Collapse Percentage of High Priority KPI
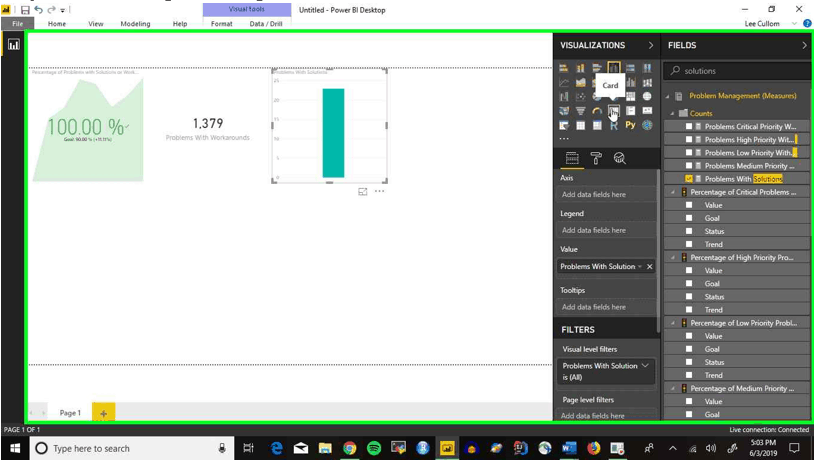Screen dimensions: 815x461 [x=673, y=257]
